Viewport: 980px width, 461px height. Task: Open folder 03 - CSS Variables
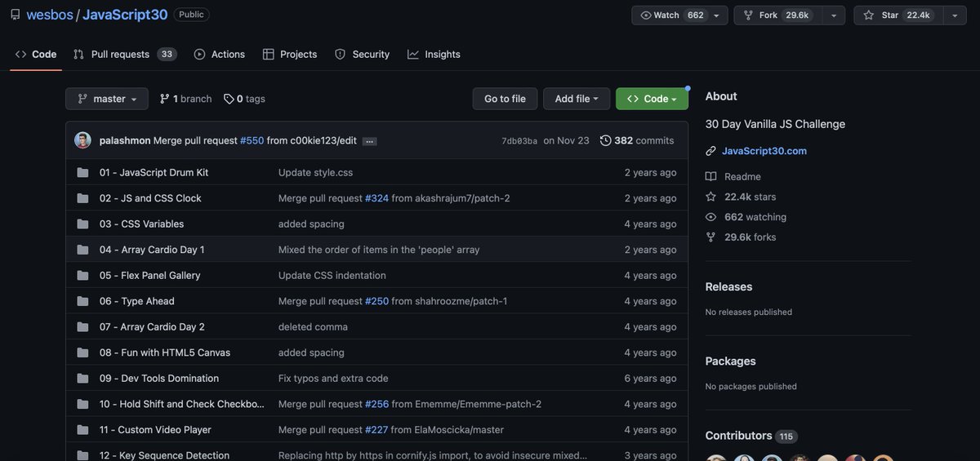141,224
